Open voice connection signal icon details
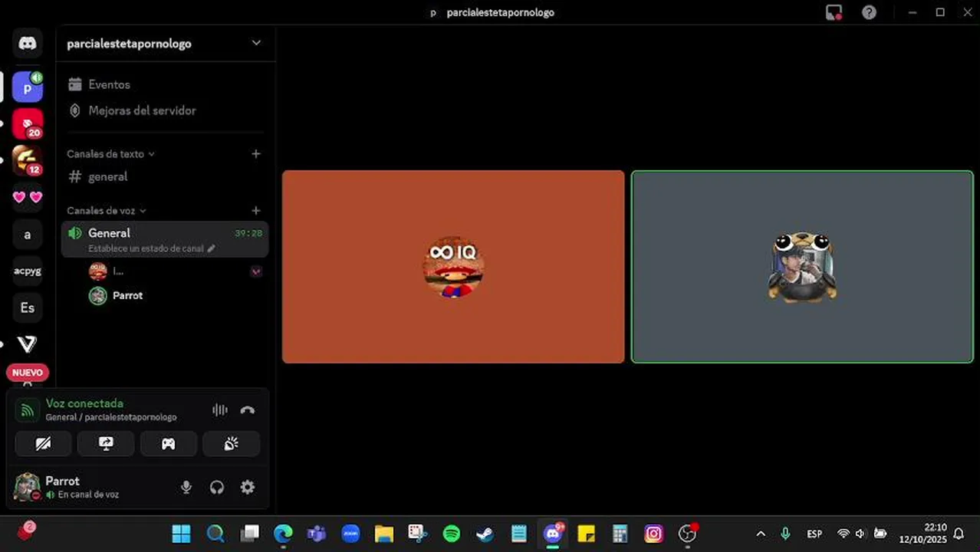 28,410
